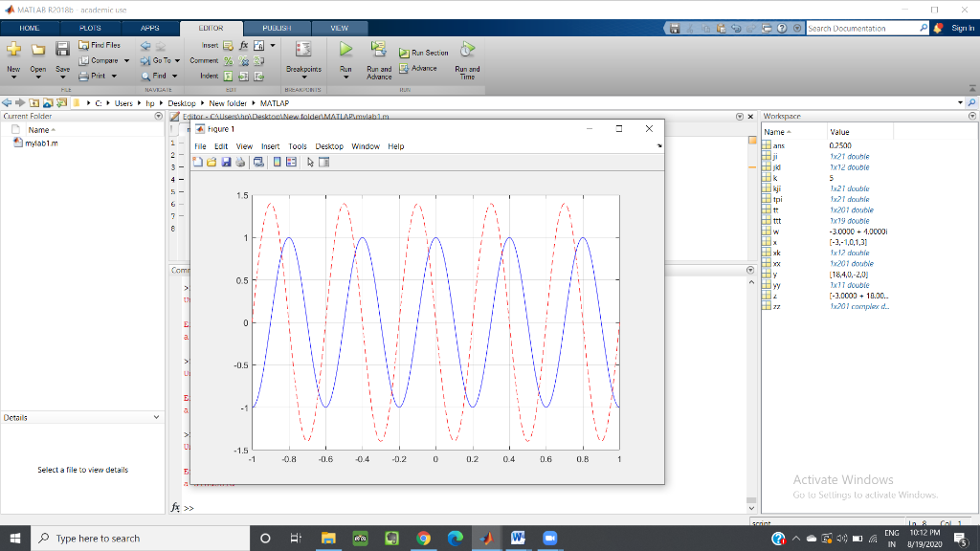The height and width of the screenshot is (551, 980).
Task: Click the Search Documentation field
Action: (x=861, y=29)
